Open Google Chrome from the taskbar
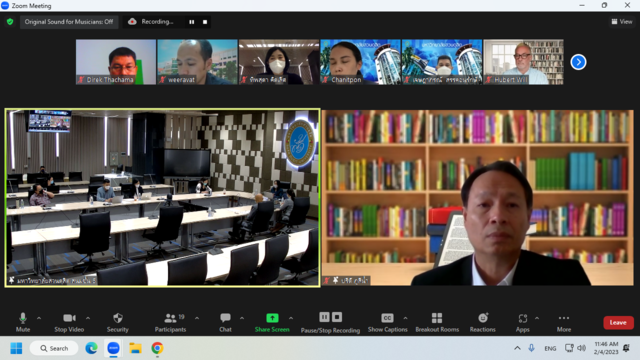This screenshot has height=360, width=640. pos(157,348)
